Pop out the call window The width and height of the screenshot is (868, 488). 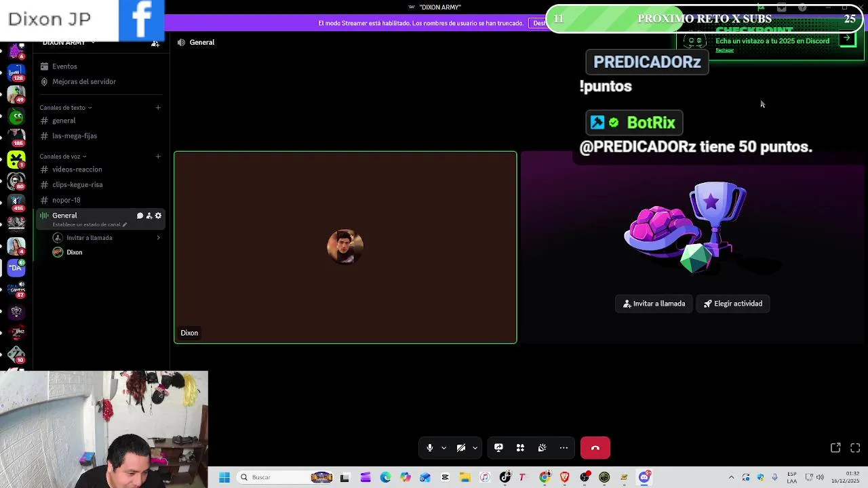(x=835, y=448)
